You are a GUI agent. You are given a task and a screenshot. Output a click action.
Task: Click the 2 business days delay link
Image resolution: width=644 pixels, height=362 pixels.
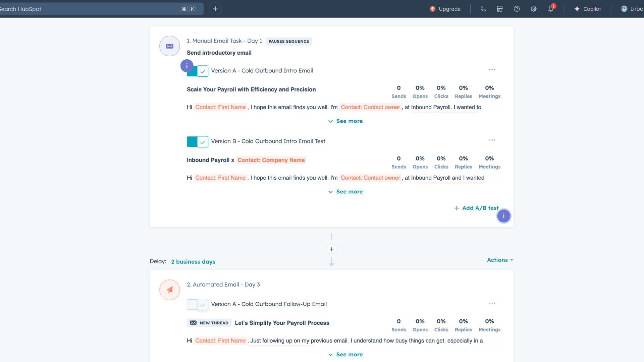193,262
